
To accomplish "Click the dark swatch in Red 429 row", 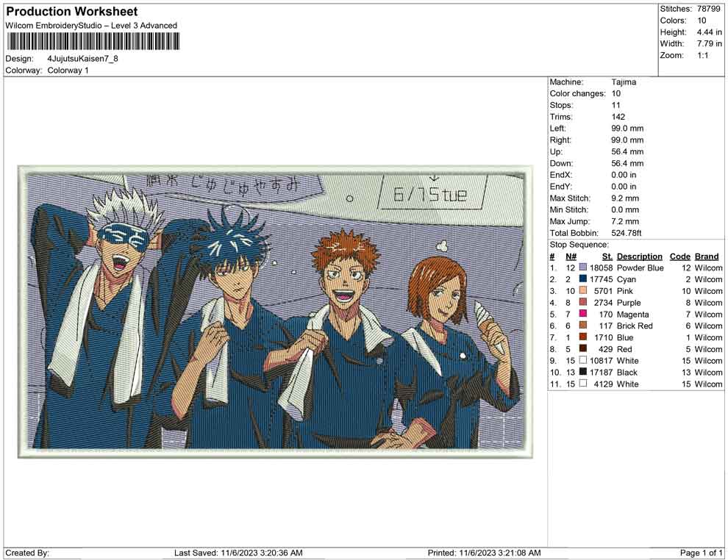I will click(582, 349).
